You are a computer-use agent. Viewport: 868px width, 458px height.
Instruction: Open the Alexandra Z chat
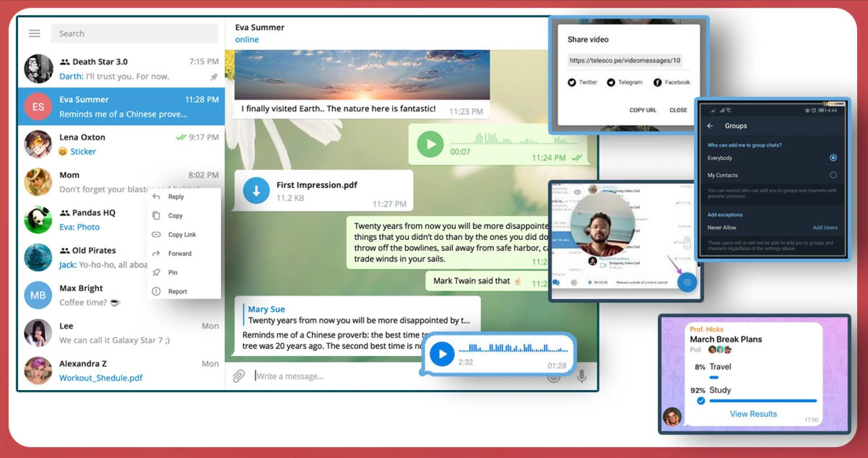coord(121,371)
